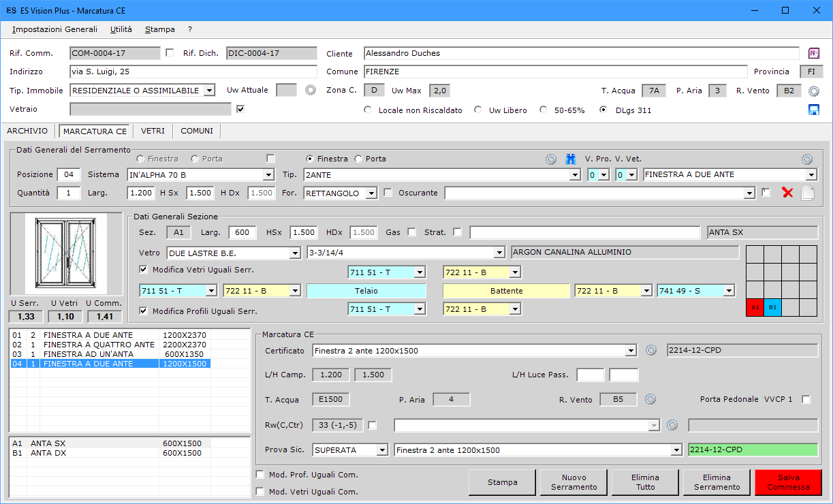833x504 pixels.
Task: Click the gear icon beside Certificato dropdown
Action: pyautogui.click(x=650, y=351)
